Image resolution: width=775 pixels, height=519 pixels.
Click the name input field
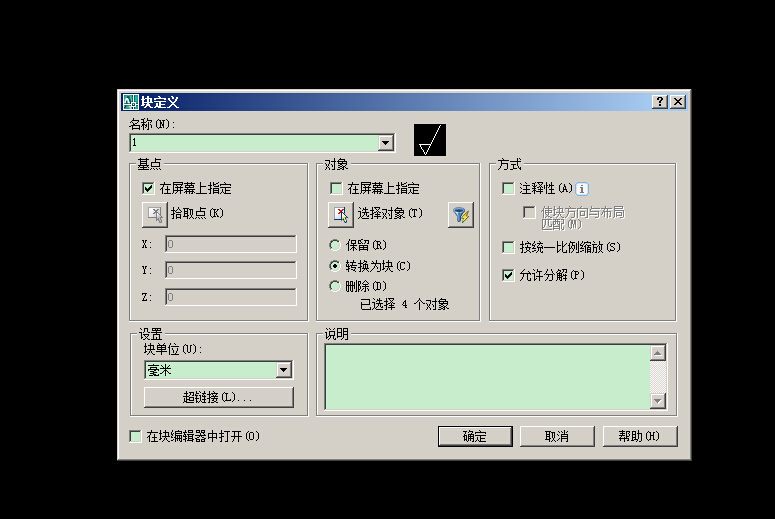pos(254,143)
